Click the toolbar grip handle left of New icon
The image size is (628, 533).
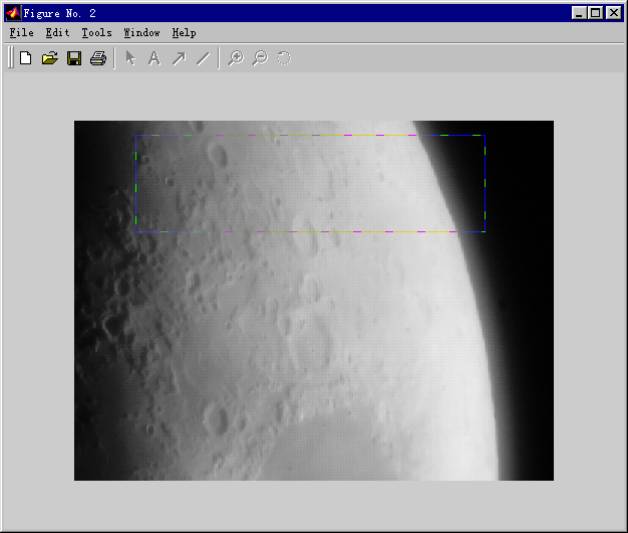click(11, 58)
